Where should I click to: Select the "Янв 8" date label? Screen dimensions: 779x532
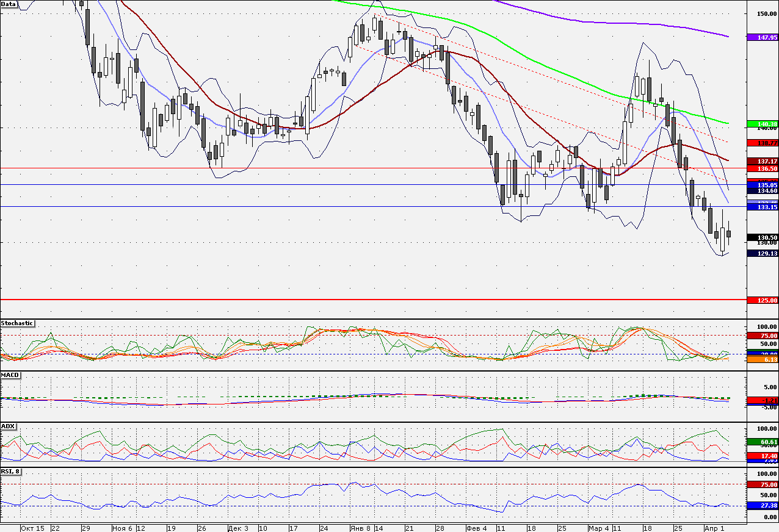point(361,528)
